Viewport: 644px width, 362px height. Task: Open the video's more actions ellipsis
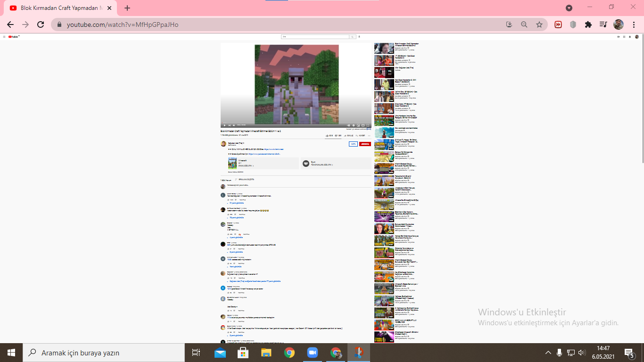pos(369,135)
